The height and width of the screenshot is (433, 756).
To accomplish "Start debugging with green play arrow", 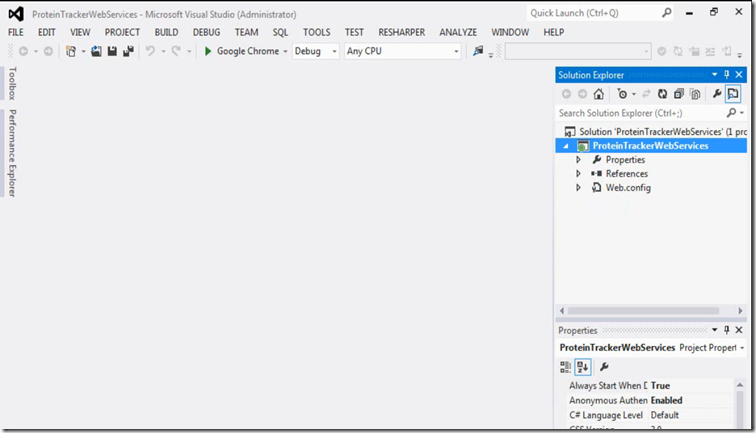I will click(x=208, y=51).
